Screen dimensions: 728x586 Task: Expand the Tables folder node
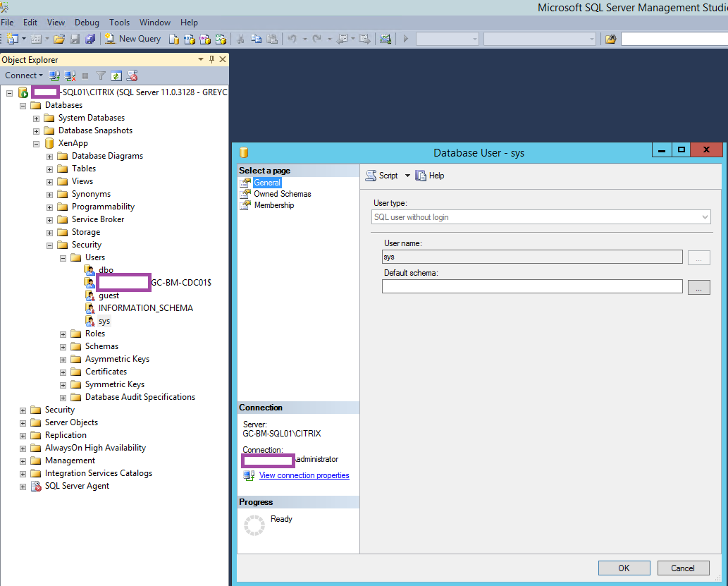[50, 169]
